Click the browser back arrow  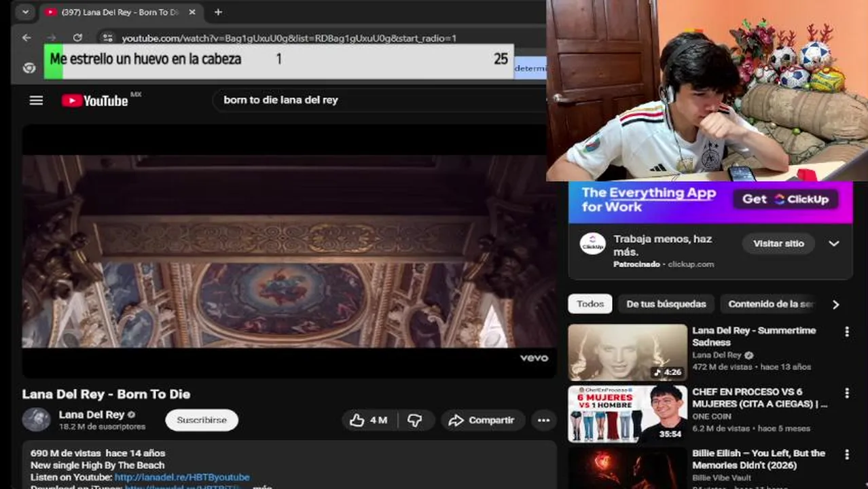coord(26,38)
